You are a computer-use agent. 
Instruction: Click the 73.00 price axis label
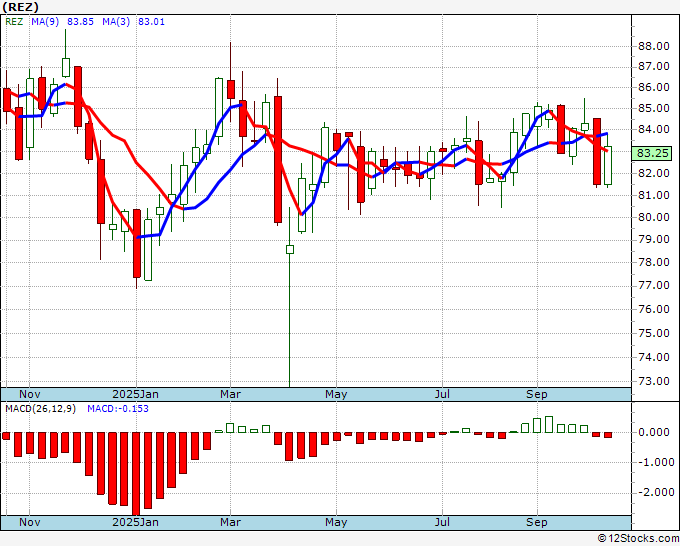tap(654, 381)
